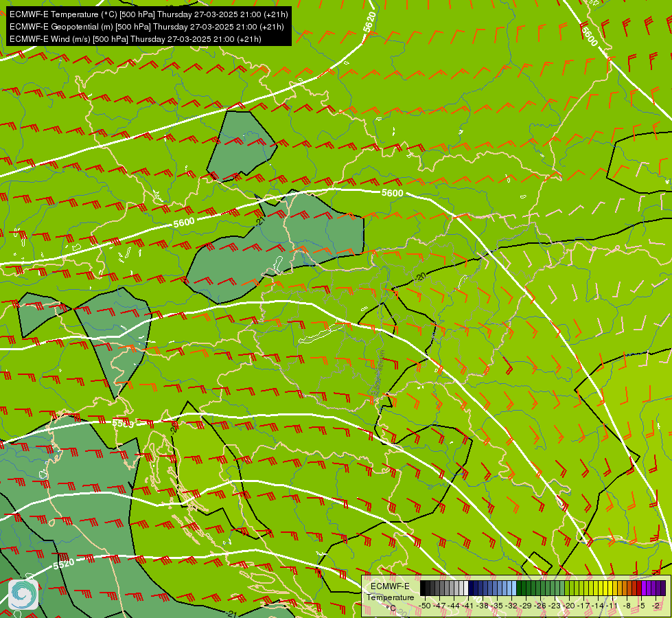This screenshot has height=618, width=672.
Task: Select the ECMWF-E Wind 500 hPa header line
Action: pos(135,39)
